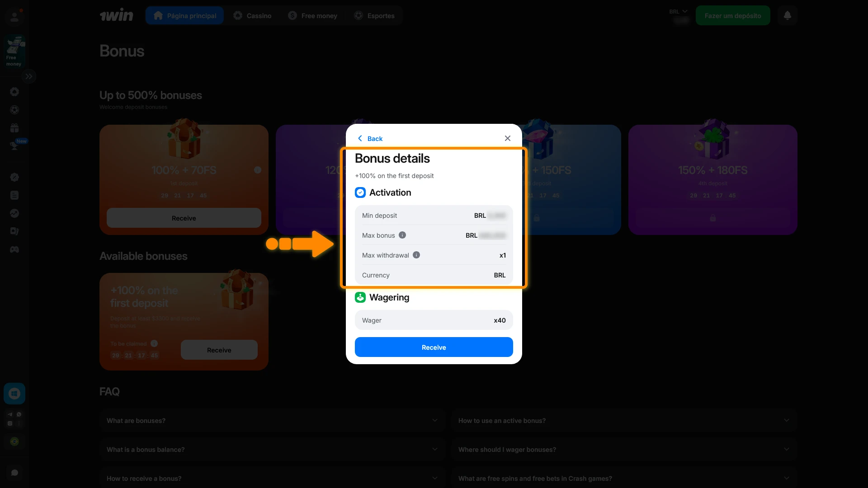
Task: Expand FAQ How to receive a bonus?
Action: pyautogui.click(x=272, y=478)
